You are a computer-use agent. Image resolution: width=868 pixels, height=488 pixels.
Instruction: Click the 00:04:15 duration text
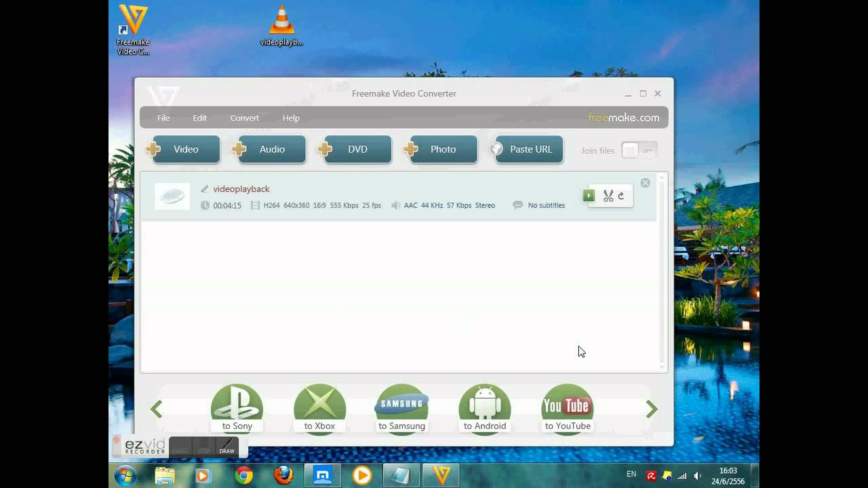click(x=227, y=205)
